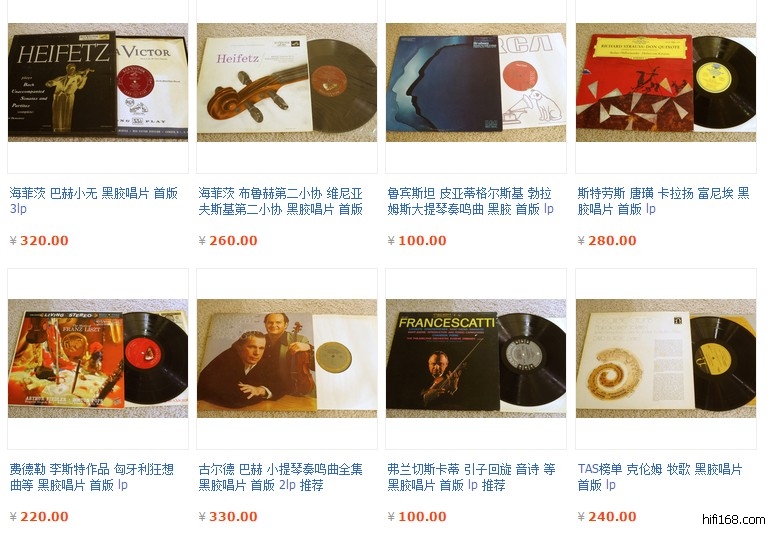Click the ¥280.00 price of Strauss album
The image size is (776, 533).
coord(607,241)
